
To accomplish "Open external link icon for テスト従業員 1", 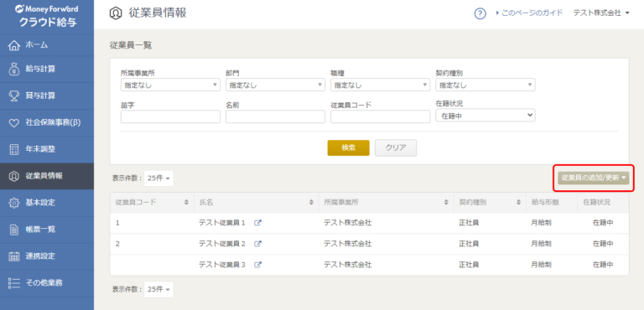I will click(x=258, y=223).
